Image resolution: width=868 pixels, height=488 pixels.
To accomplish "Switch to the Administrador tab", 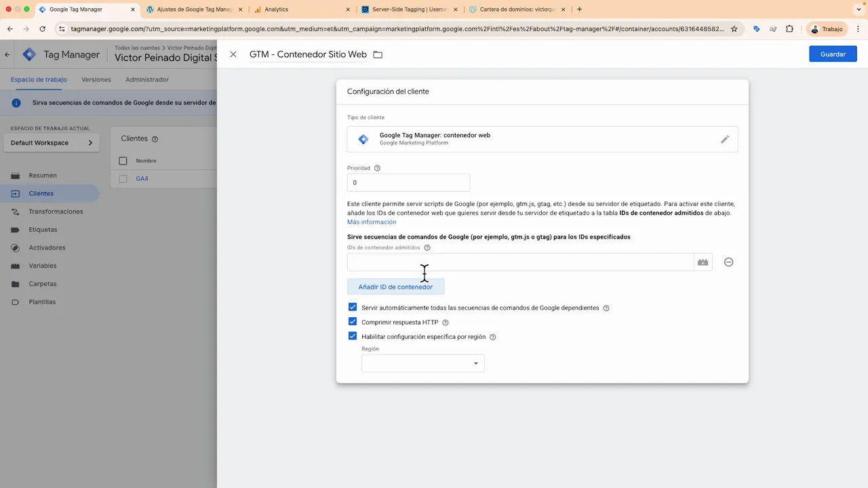I will click(146, 79).
